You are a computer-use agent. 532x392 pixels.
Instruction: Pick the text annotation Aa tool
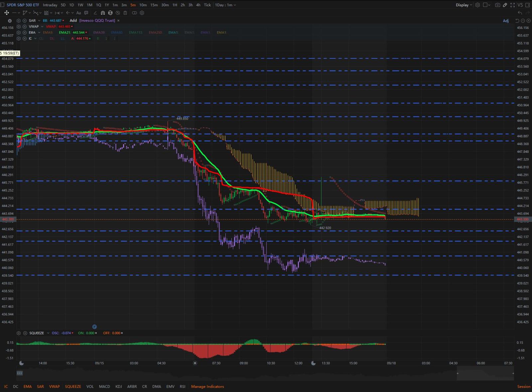click(78, 13)
